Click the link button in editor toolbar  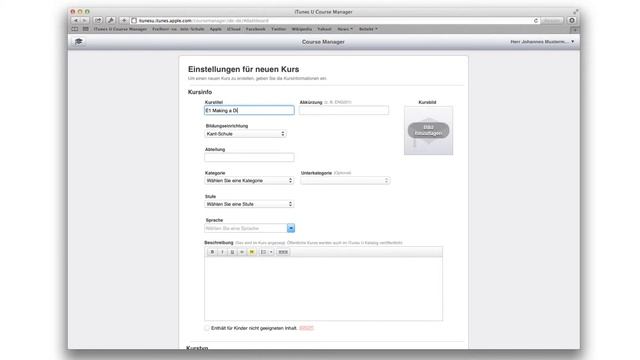point(283,252)
